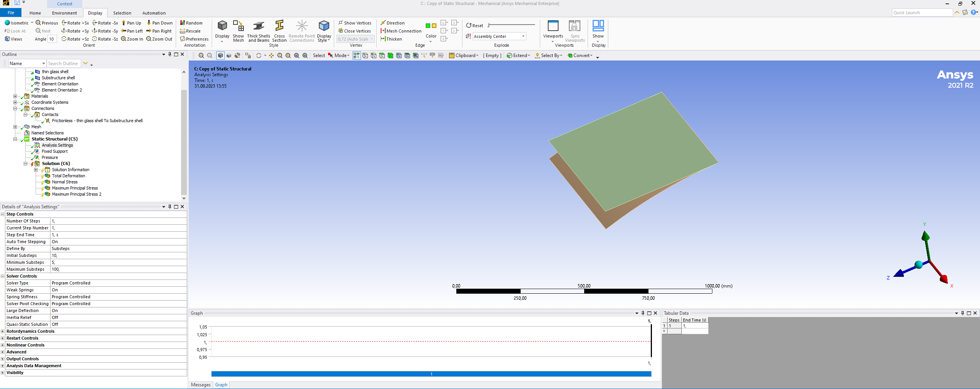This screenshot has height=389, width=980.
Task: Open the Selection ribbon tab
Action: coord(122,13)
